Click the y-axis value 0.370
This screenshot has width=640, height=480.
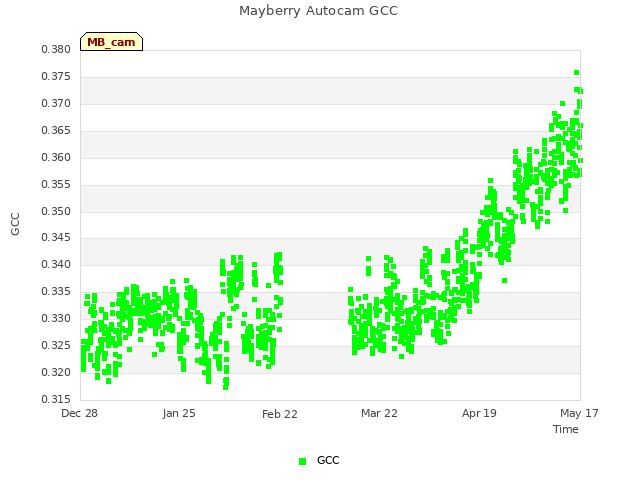coord(56,103)
